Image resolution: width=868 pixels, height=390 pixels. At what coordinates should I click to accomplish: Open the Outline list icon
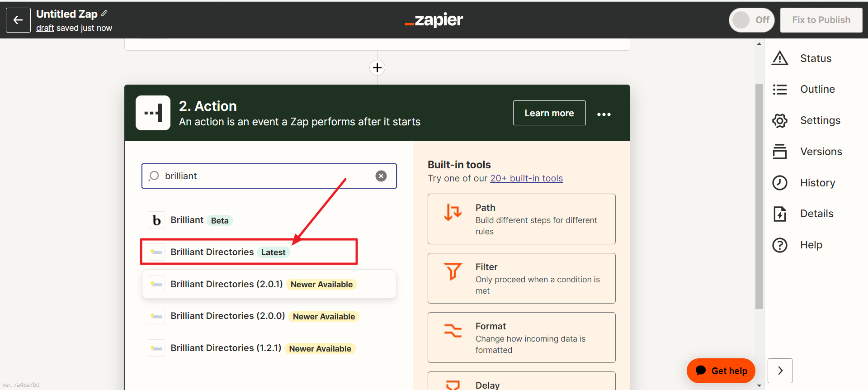click(780, 90)
